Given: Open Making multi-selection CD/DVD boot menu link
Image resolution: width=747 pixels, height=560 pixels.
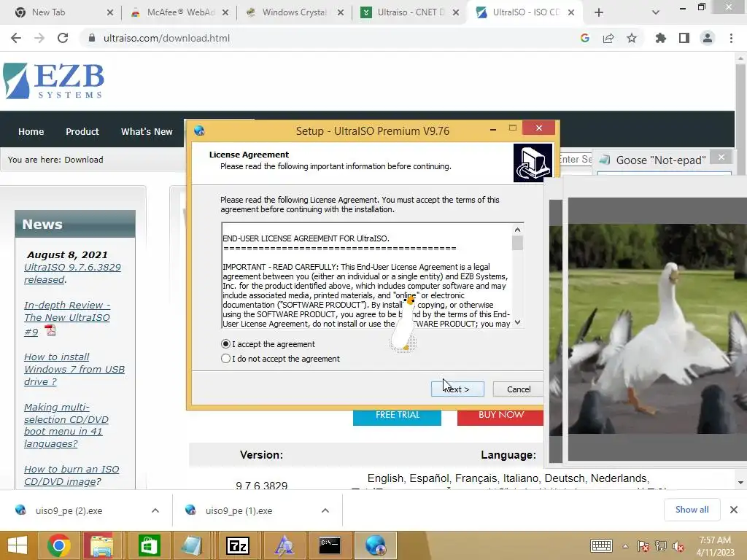Looking at the screenshot, I should (x=66, y=425).
